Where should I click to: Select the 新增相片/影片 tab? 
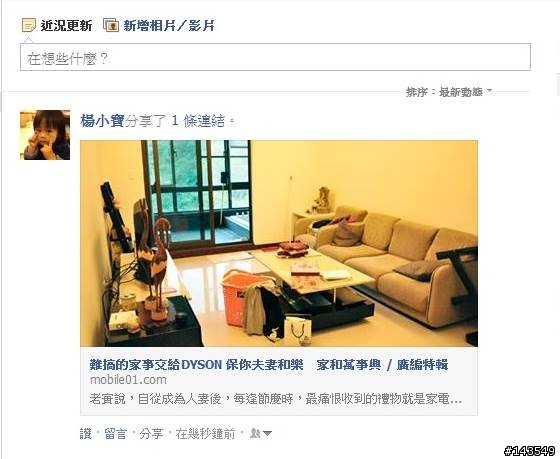coord(169,26)
